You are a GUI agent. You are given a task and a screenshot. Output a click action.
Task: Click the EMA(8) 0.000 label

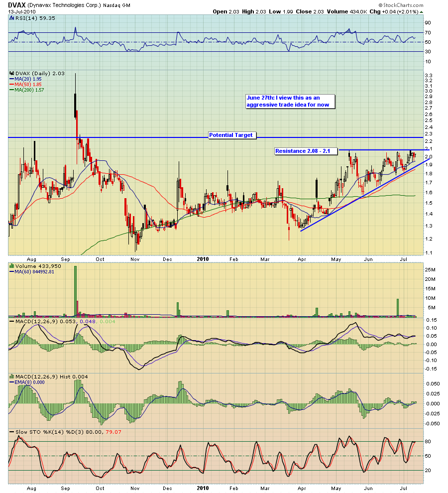29,382
